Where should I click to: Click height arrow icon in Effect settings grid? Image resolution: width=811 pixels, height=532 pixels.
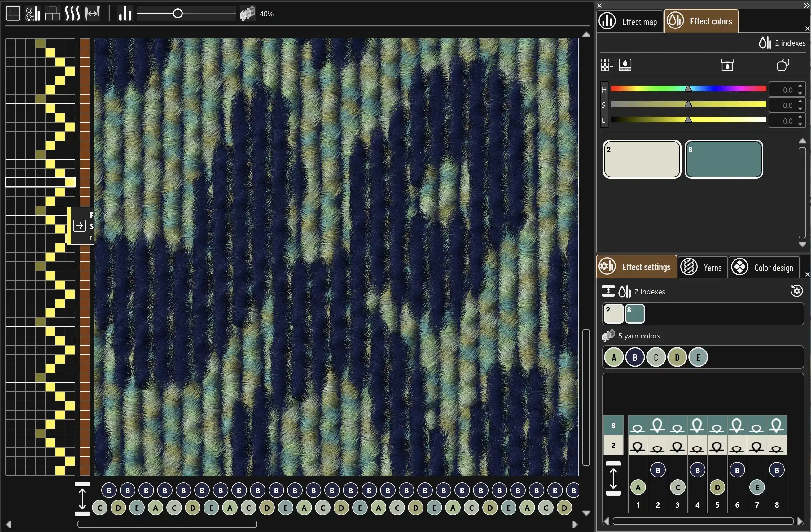[613, 478]
